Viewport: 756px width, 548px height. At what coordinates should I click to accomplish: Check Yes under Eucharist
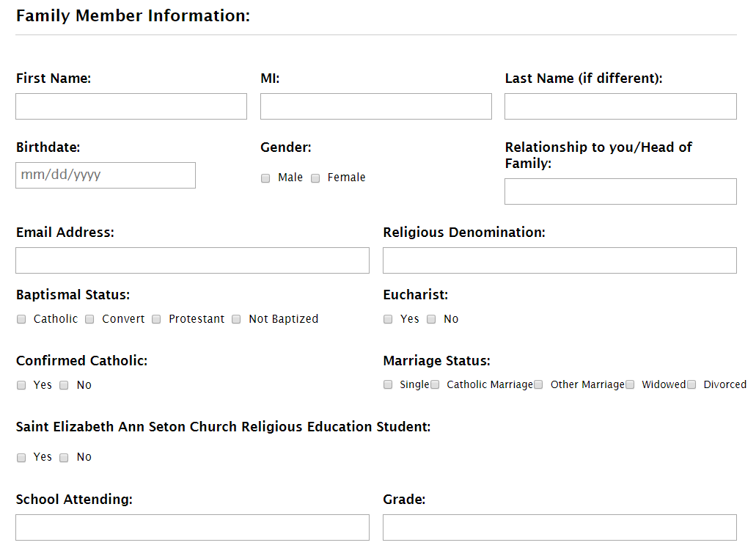[x=388, y=319]
